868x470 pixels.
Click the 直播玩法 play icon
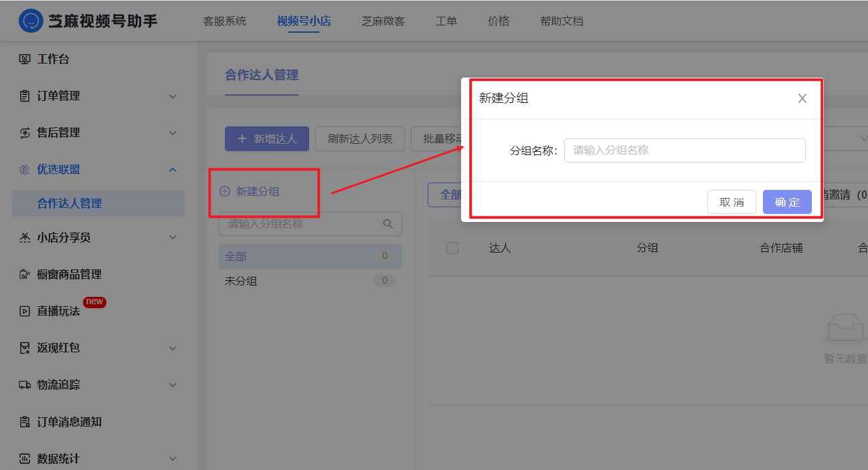coord(25,311)
